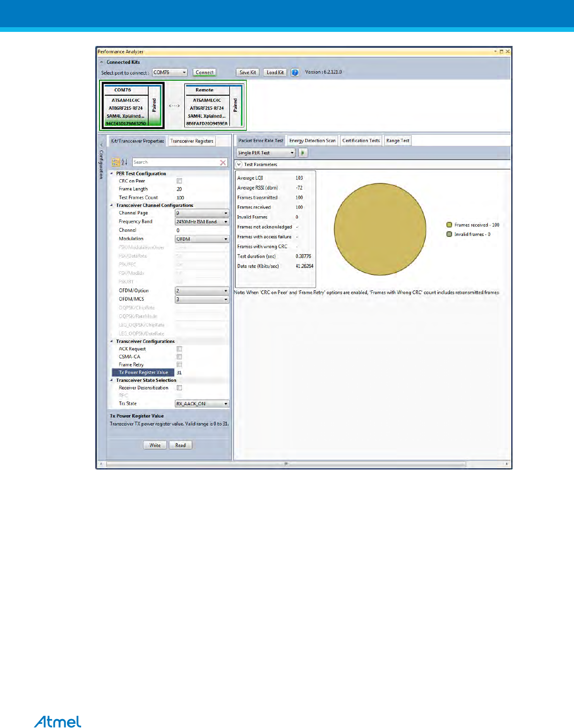
Task: Open the Trx State dropdown
Action: click(202, 404)
